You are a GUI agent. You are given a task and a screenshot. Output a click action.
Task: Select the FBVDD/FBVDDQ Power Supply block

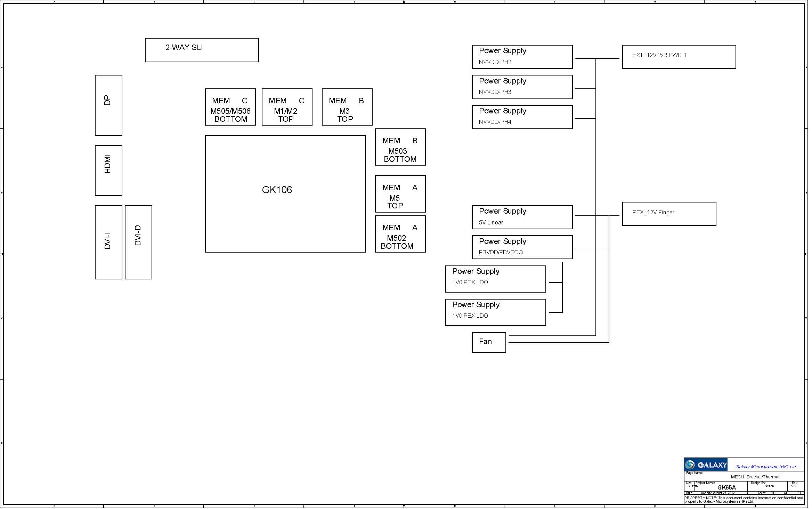522,247
